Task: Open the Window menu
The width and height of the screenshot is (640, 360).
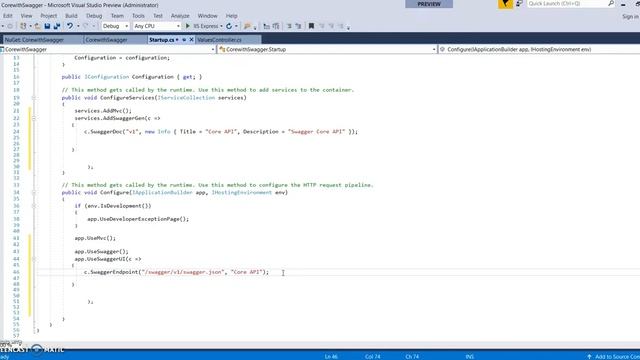Action: 207,16
